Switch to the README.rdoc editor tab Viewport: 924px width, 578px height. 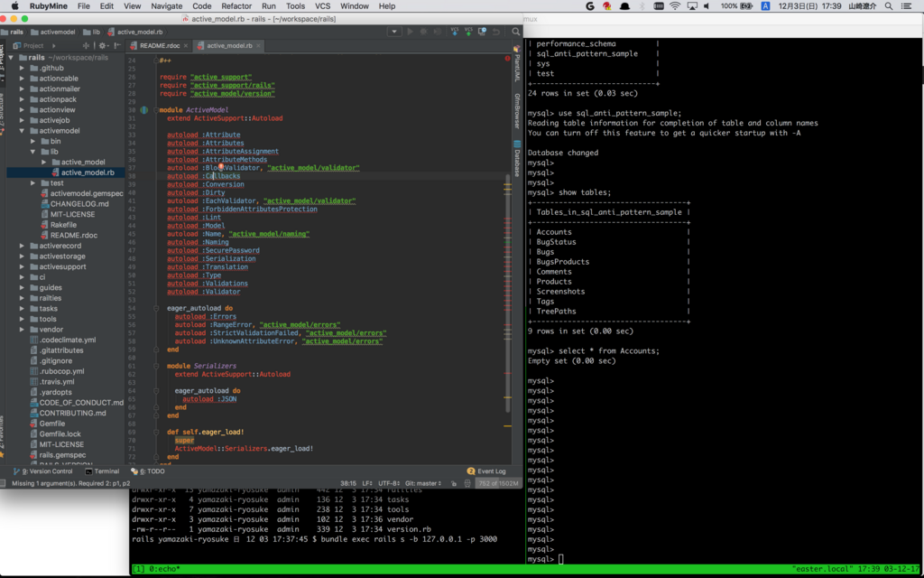160,45
